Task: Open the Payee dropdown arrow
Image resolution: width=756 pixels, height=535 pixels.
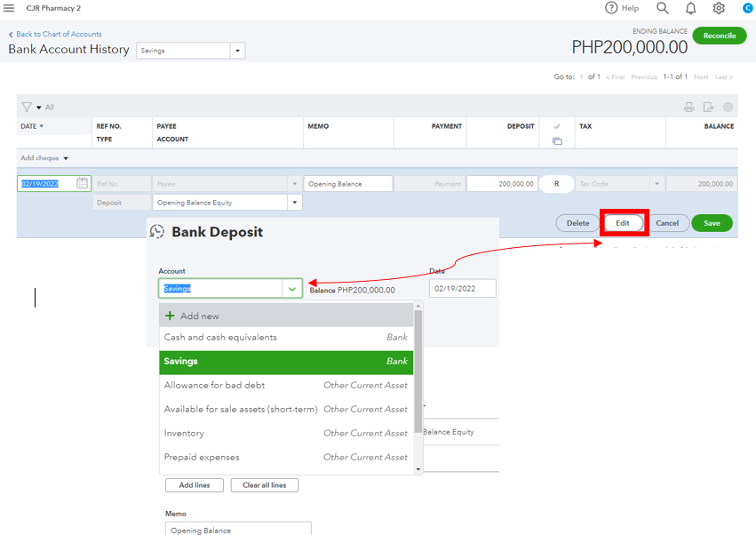Action: [295, 184]
